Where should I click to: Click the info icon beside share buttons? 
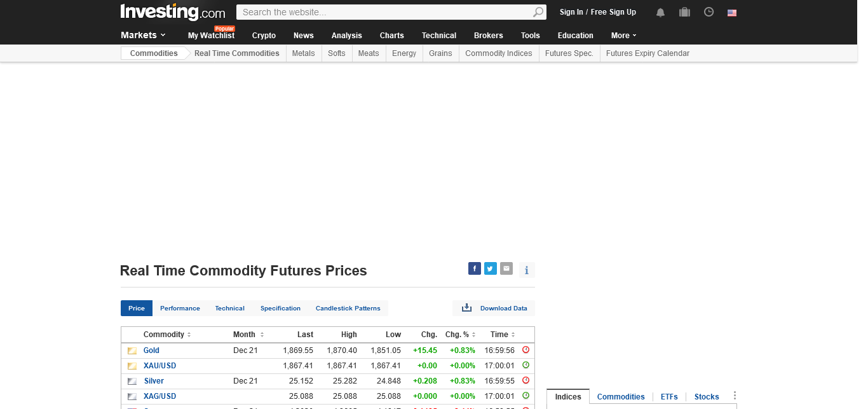click(526, 270)
